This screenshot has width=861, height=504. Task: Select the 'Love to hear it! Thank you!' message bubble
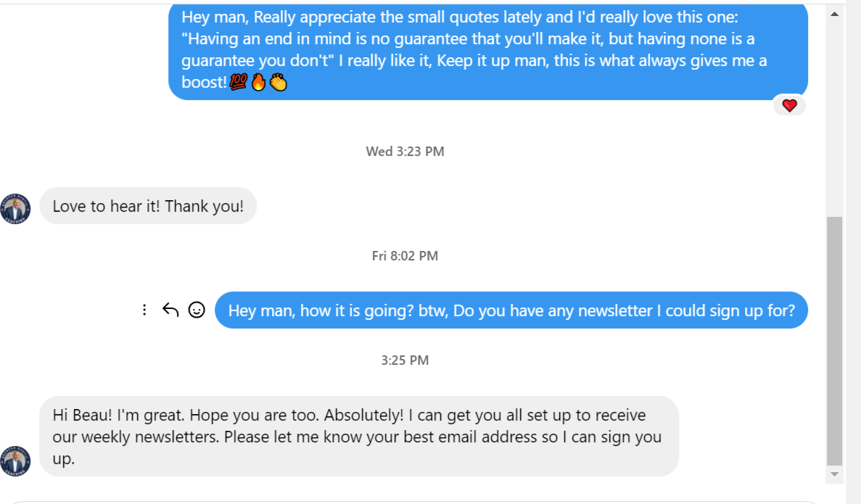click(148, 206)
